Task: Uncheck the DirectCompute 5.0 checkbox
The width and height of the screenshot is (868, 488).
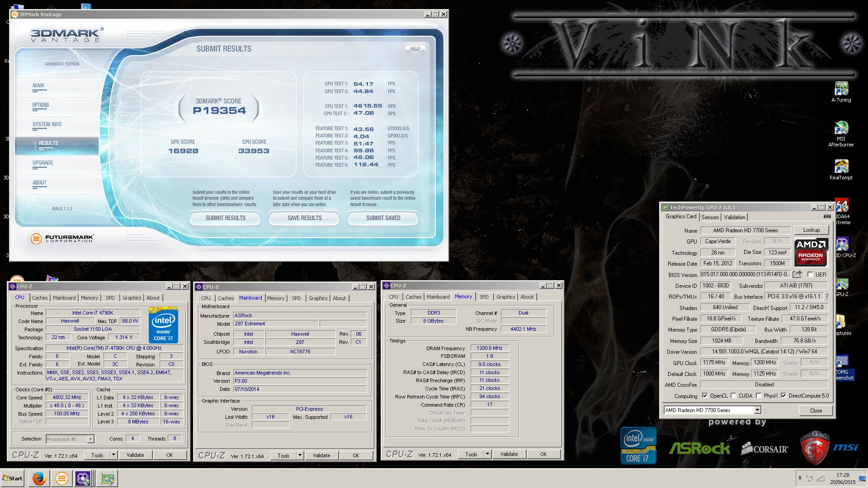Action: pos(783,396)
